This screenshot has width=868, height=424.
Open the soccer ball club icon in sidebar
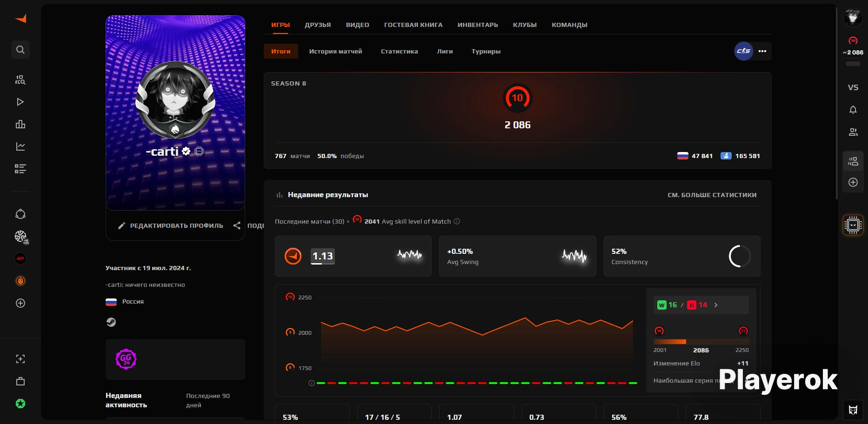tap(21, 237)
